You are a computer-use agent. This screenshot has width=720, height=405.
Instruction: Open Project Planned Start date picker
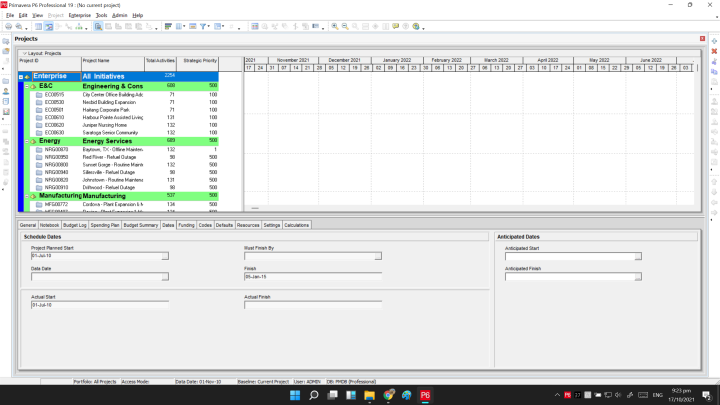[165, 256]
